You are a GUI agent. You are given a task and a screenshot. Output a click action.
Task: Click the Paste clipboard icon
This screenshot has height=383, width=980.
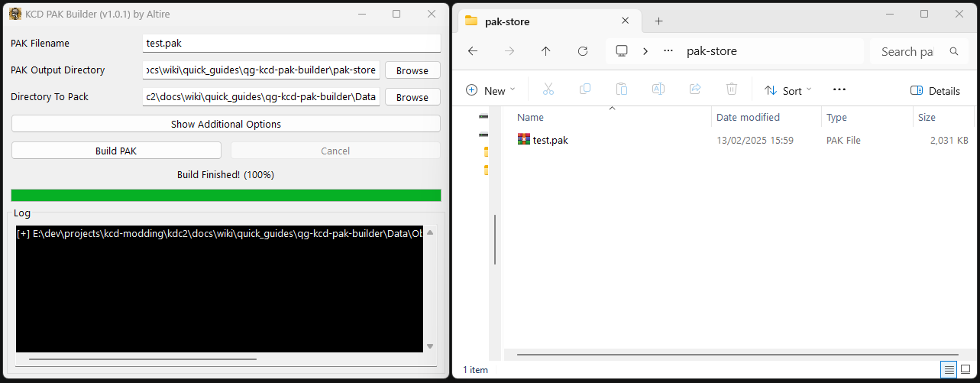[622, 89]
